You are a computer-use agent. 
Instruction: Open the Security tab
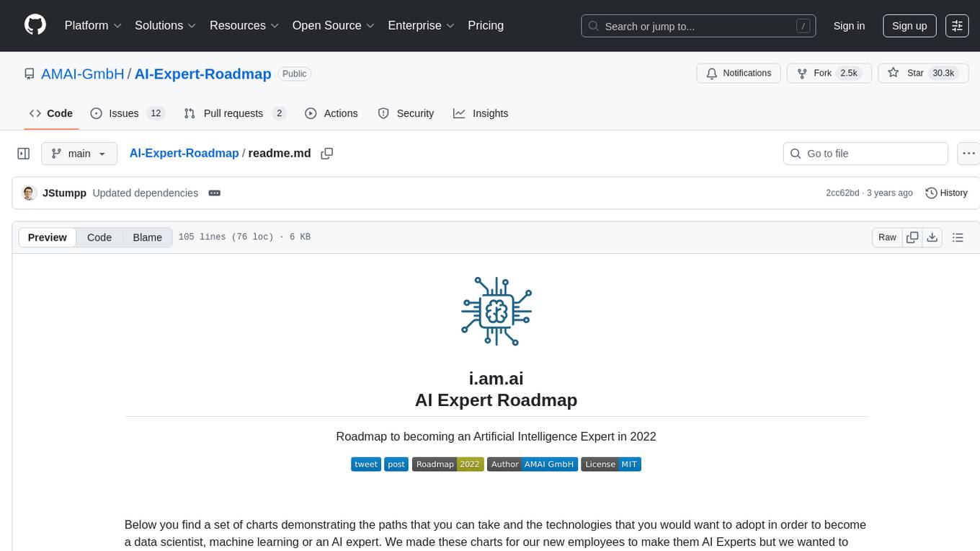[x=406, y=113]
